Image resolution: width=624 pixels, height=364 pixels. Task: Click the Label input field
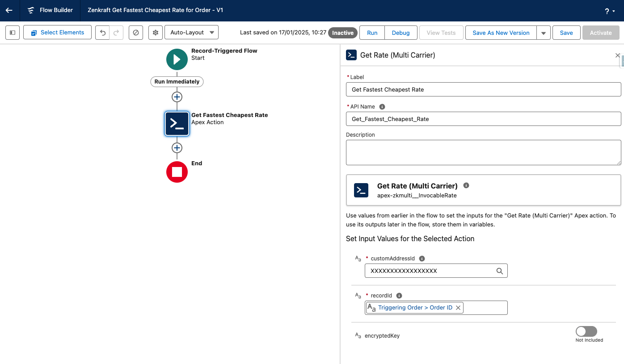click(x=483, y=89)
